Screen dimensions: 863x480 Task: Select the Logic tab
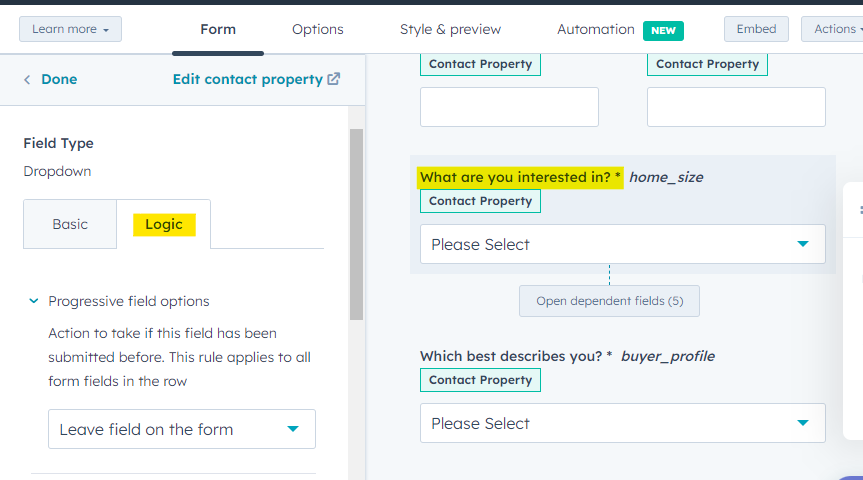[x=163, y=224]
